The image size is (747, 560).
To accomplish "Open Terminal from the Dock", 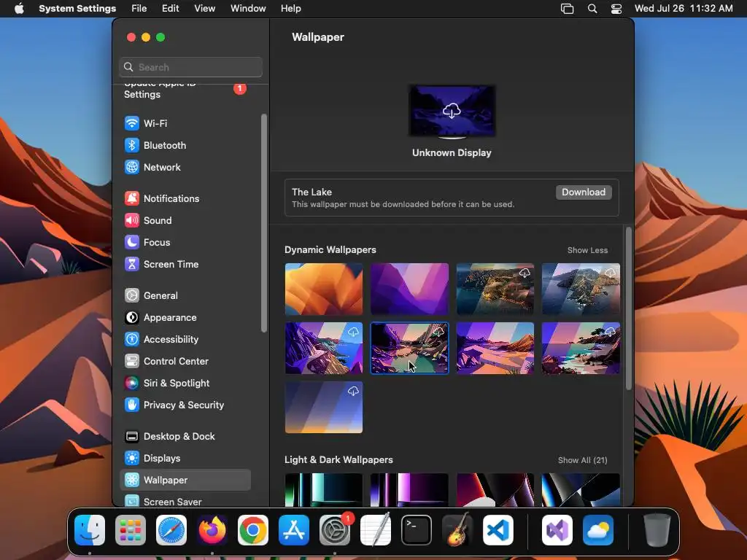I will coord(417,530).
